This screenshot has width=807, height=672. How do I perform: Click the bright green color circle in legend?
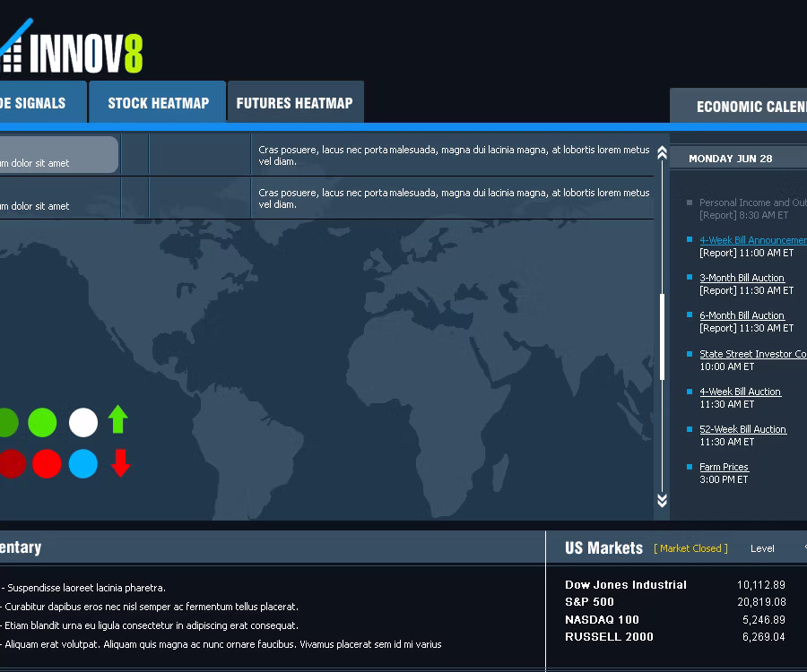[42, 422]
